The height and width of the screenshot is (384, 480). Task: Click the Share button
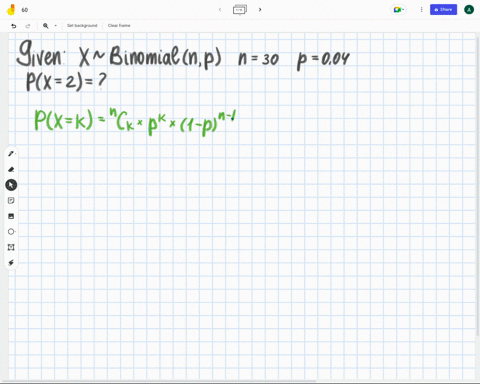[443, 10]
